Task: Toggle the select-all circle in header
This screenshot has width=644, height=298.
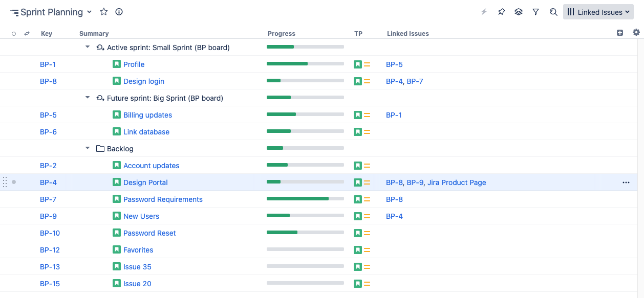Action: 14,34
